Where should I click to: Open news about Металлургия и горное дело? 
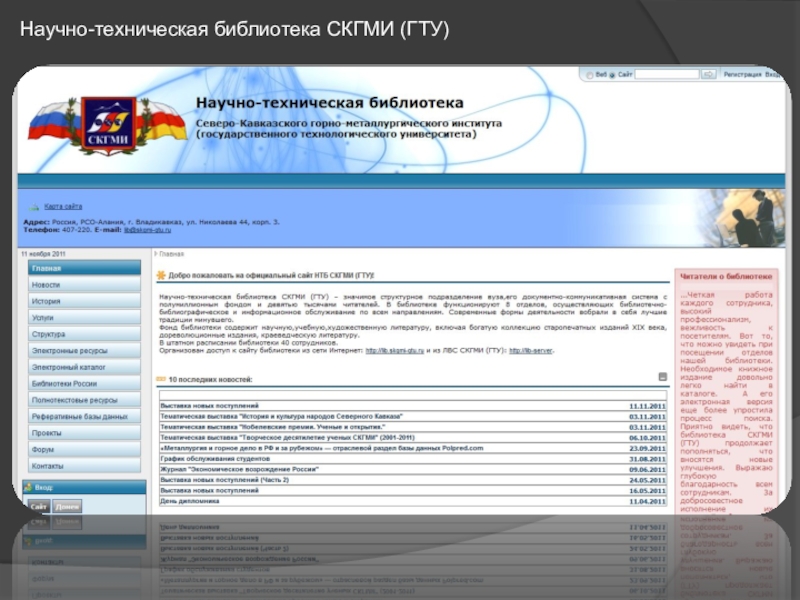[321, 448]
